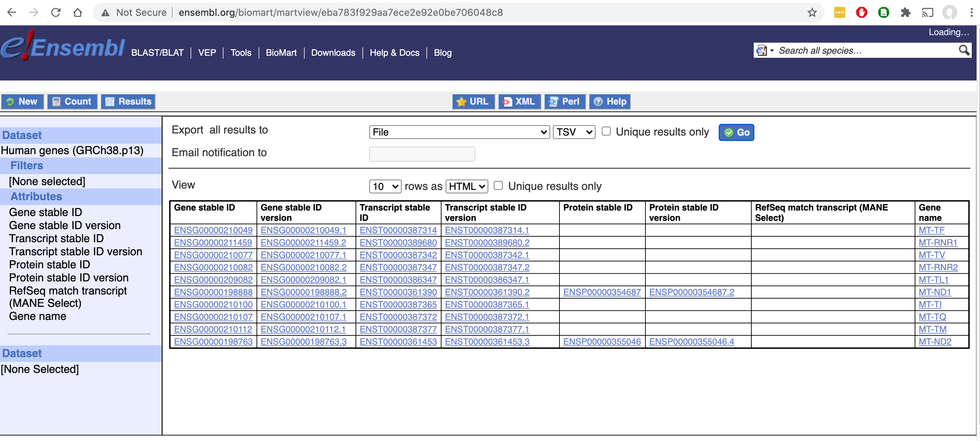Viewport: 980px width, 441px height.
Task: Open transcript version link ENST00000361390.2
Action: coord(487,292)
